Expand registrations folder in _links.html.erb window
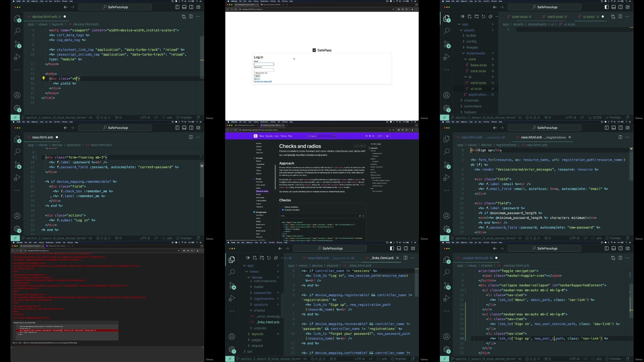This screenshot has height=362, width=644. click(264, 299)
